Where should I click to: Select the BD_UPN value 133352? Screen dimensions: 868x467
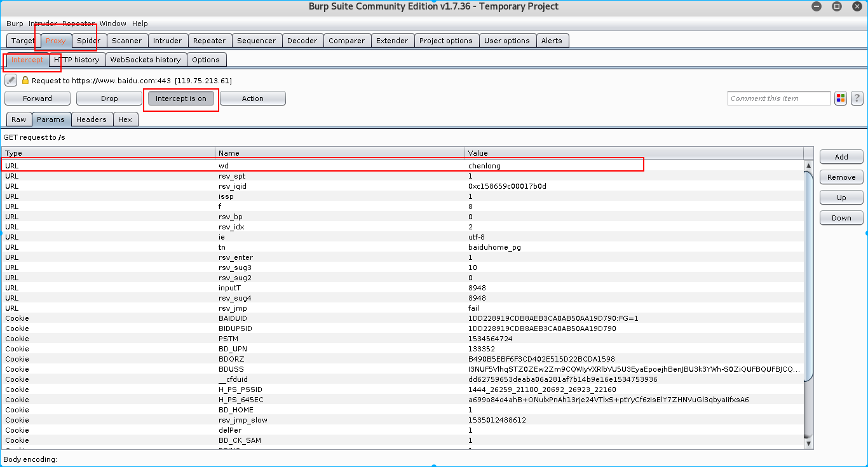pyautogui.click(x=481, y=349)
